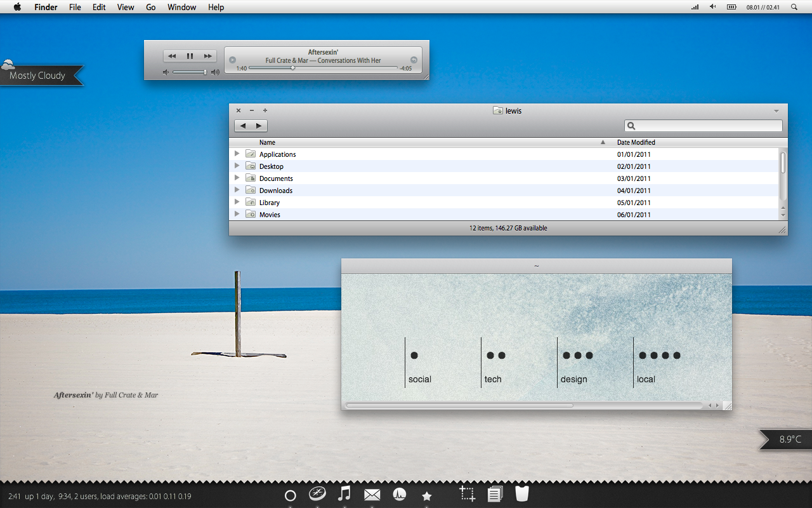
Task: Skip to the next track
Action: click(207, 56)
